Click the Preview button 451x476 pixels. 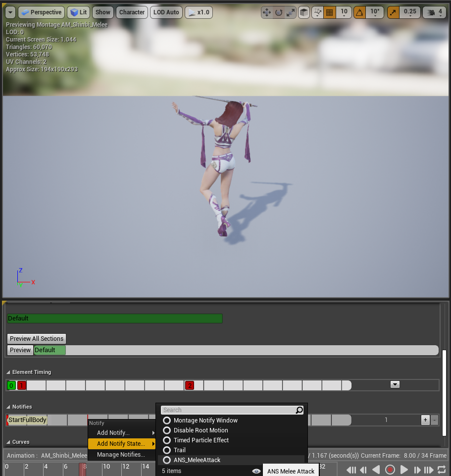[20, 350]
